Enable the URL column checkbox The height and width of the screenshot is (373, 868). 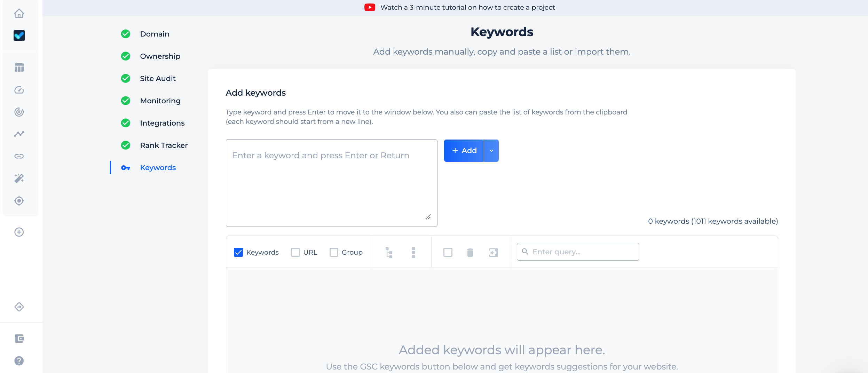tap(295, 252)
